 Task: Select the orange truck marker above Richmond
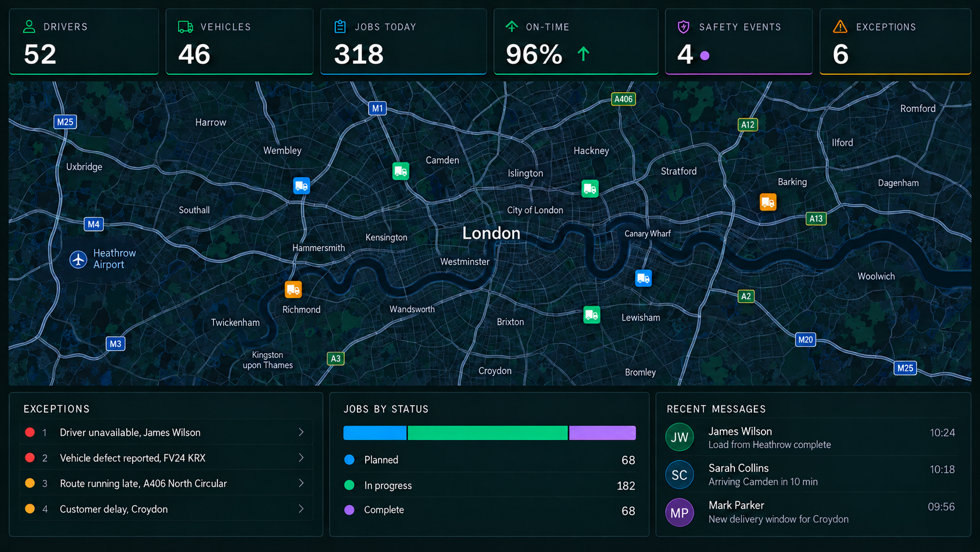pyautogui.click(x=293, y=289)
